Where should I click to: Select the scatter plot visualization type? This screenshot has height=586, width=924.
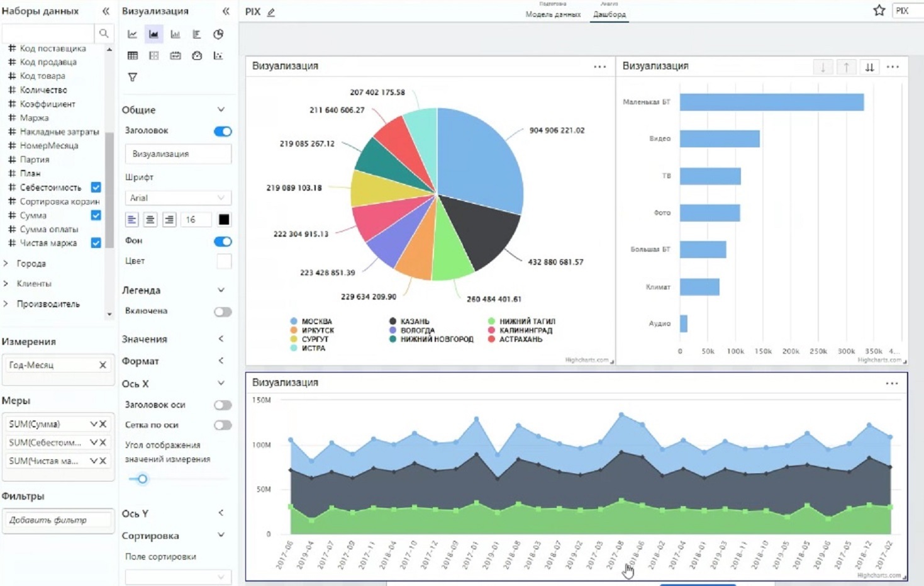click(x=218, y=55)
